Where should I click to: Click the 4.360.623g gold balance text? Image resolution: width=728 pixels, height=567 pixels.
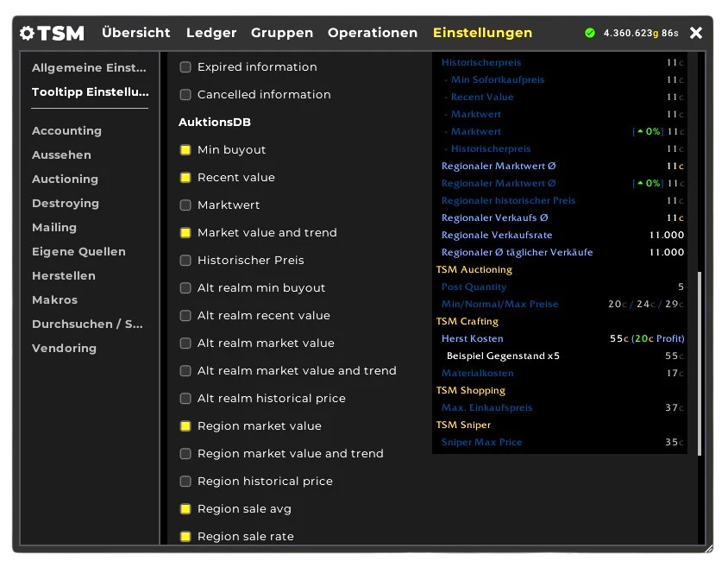click(x=631, y=33)
